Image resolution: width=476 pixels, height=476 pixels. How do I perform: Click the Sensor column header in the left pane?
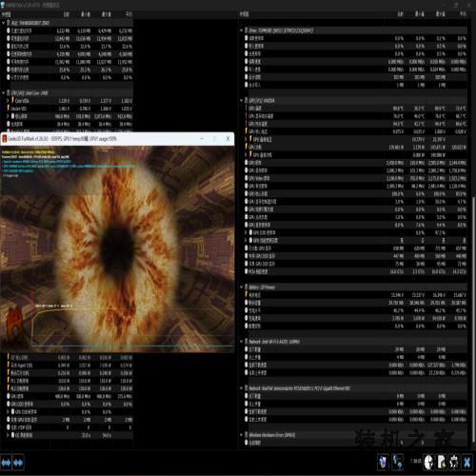click(7, 14)
